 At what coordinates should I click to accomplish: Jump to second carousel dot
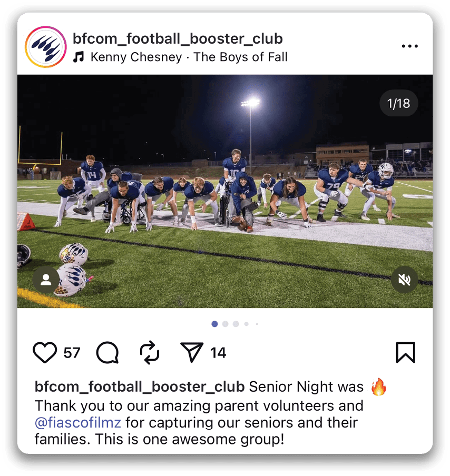coord(225,324)
